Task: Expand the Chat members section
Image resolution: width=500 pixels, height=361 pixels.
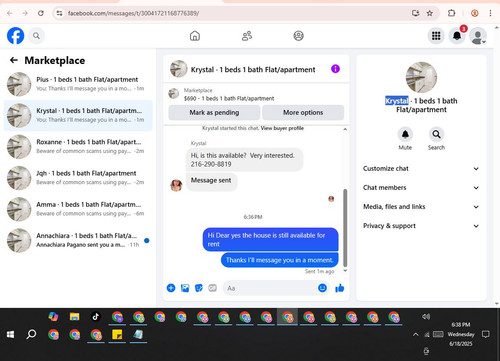Action: pyautogui.click(x=421, y=188)
